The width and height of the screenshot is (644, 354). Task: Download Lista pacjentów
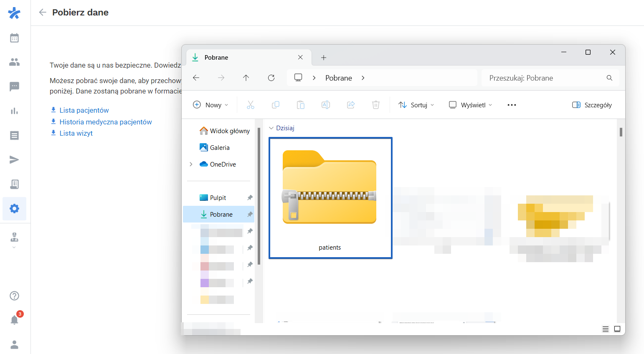(x=83, y=110)
